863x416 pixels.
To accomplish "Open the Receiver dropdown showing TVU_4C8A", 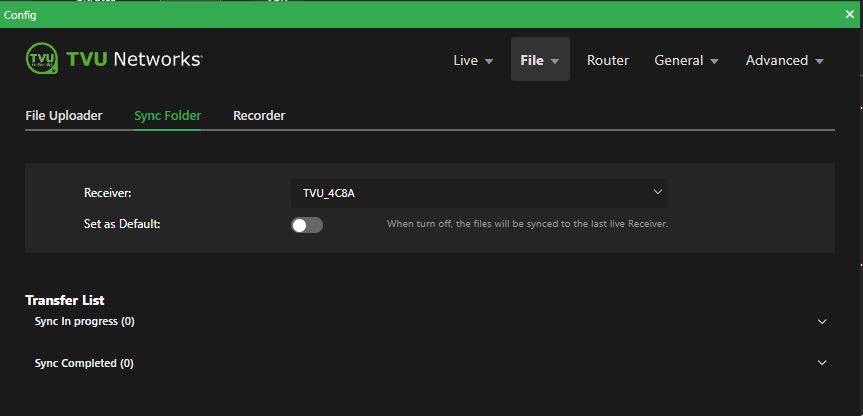I will tap(479, 193).
